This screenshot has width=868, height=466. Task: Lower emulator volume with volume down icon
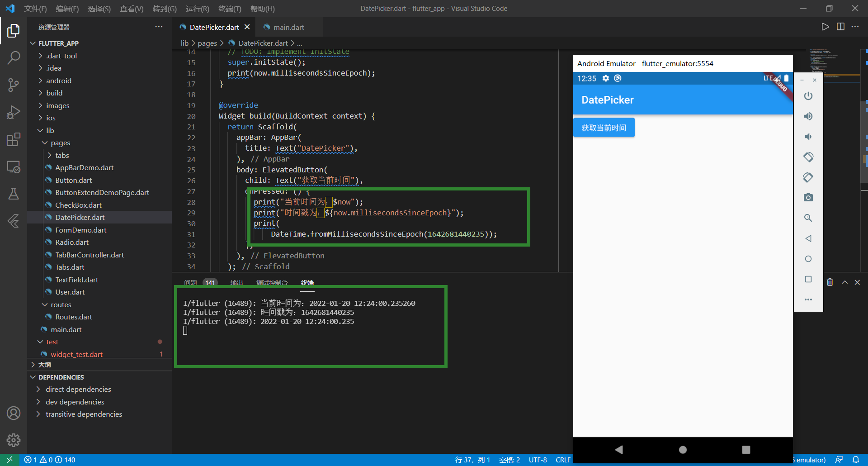pyautogui.click(x=808, y=137)
